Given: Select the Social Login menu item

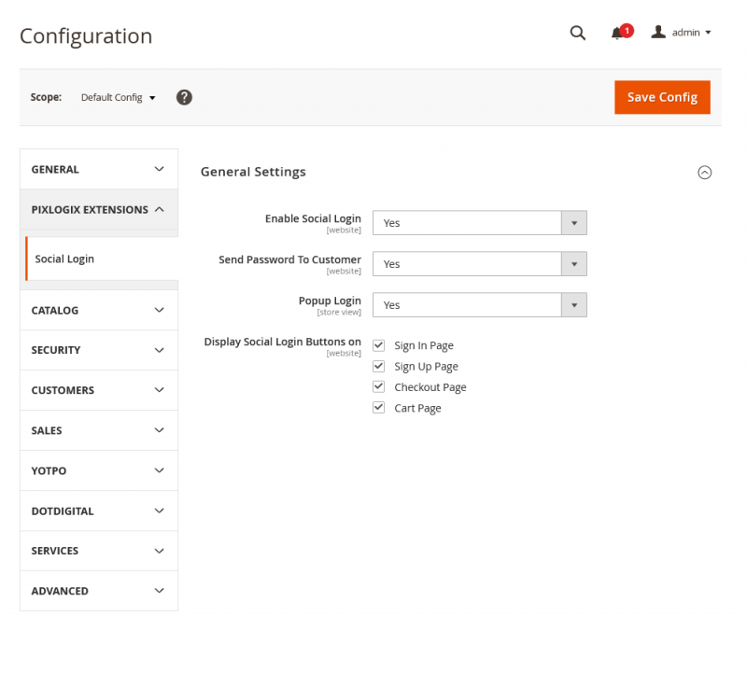Looking at the screenshot, I should [63, 259].
